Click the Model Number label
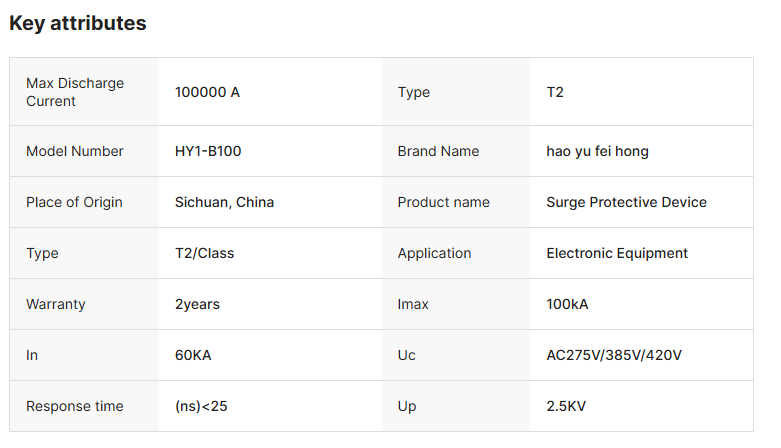The width and height of the screenshot is (781, 448). pos(75,151)
